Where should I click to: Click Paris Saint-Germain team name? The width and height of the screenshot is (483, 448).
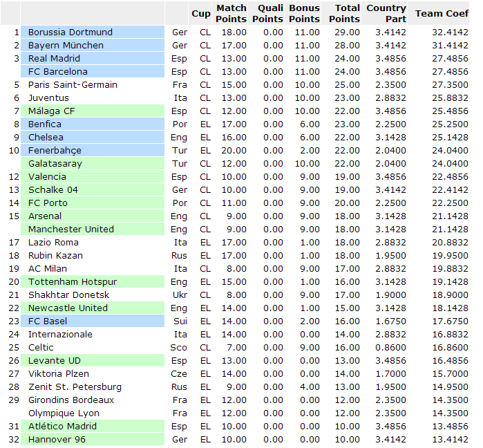click(73, 85)
